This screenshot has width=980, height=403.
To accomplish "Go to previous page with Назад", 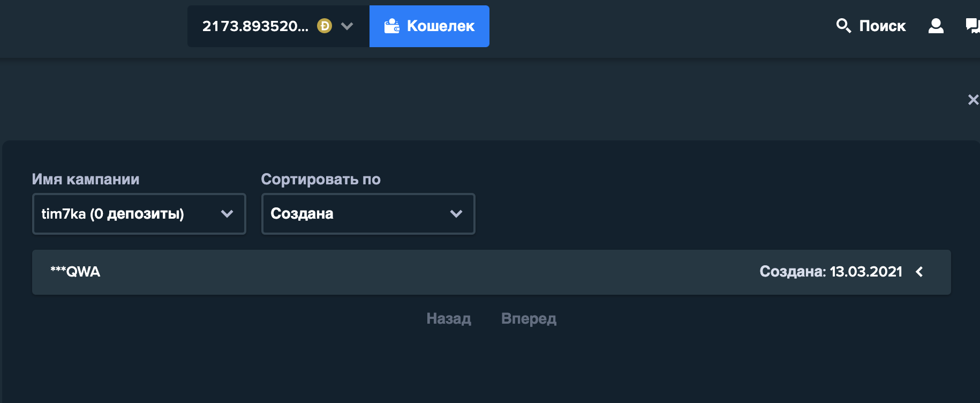I will tap(449, 319).
